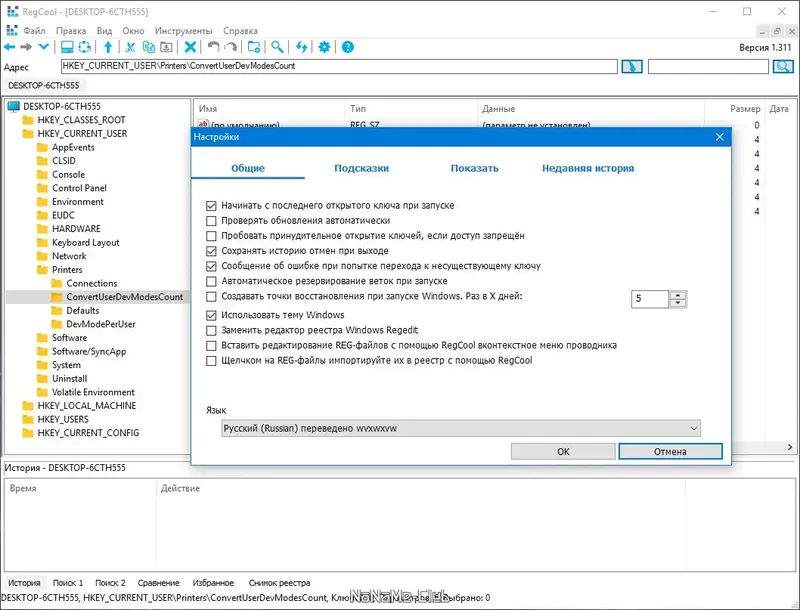
Task: Click the computer connect toolbar icon
Action: point(67,47)
